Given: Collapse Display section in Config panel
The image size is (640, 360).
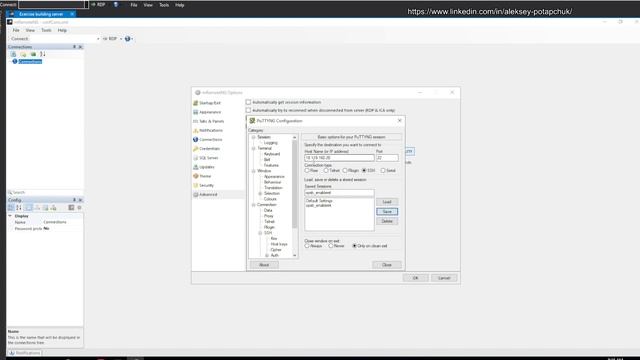Looking at the screenshot, I should tap(10, 216).
